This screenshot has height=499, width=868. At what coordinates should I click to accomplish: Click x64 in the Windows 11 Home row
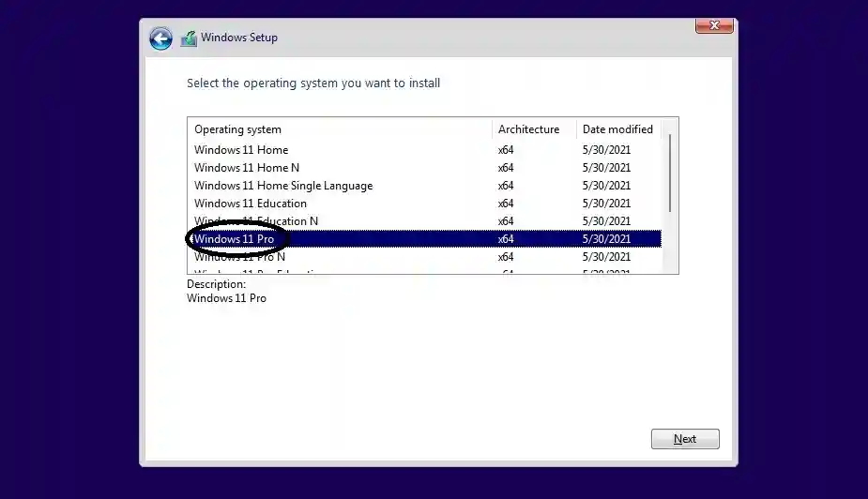coord(506,150)
